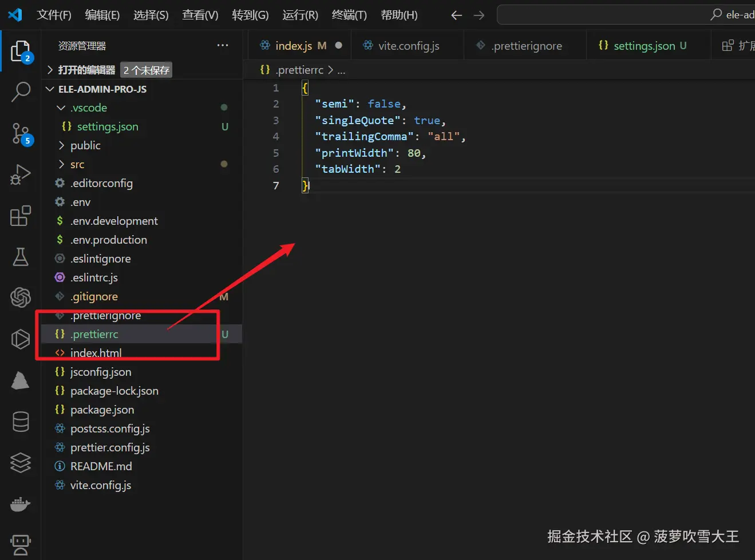Screen dimensions: 755x560
Task: Open the Extensions view icon
Action: coord(21,216)
